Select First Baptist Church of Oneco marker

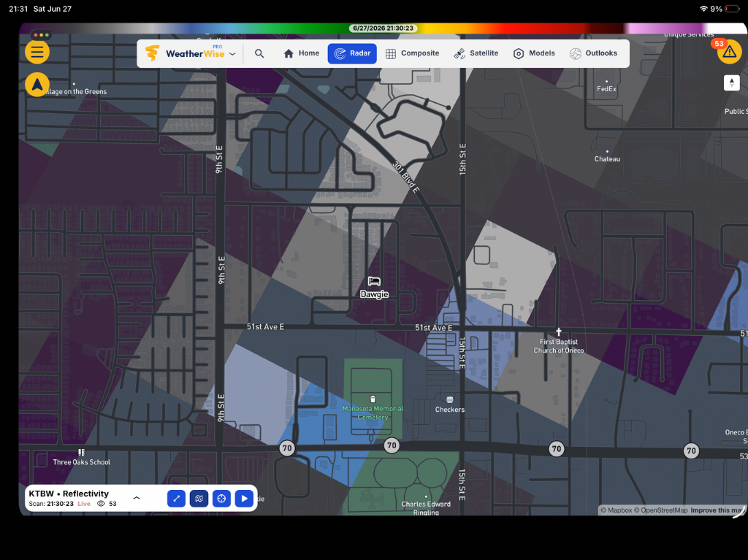(x=559, y=341)
